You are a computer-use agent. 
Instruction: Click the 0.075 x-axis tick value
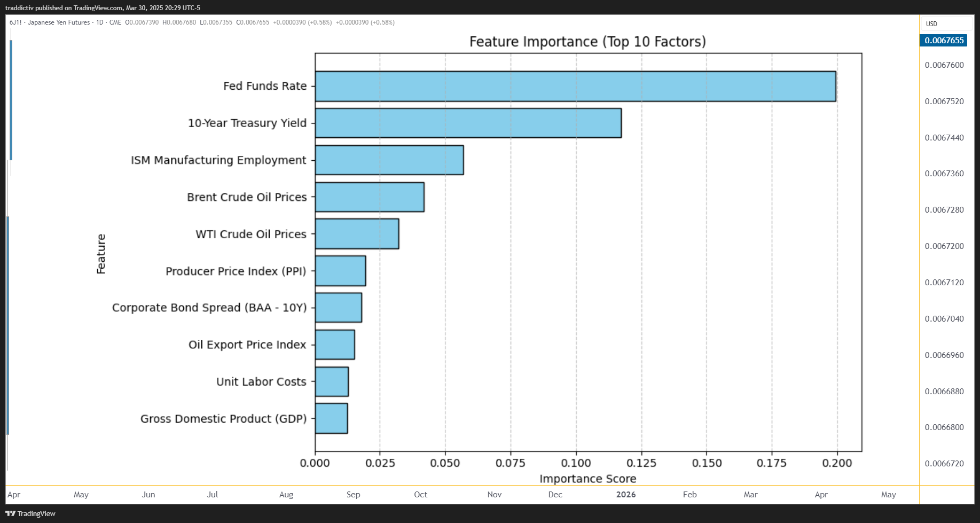coord(511,463)
